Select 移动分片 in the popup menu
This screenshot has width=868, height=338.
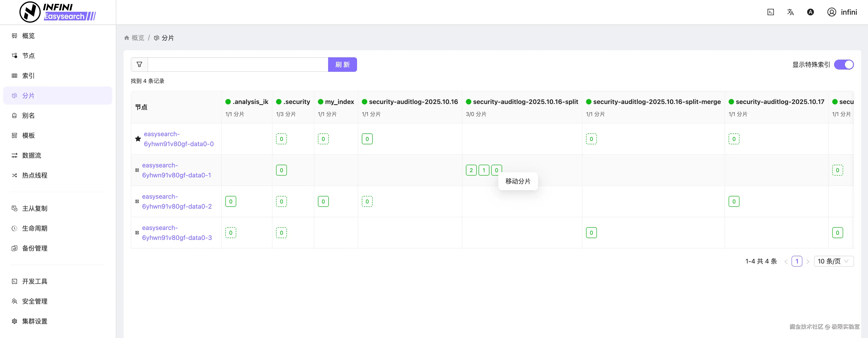tap(517, 181)
